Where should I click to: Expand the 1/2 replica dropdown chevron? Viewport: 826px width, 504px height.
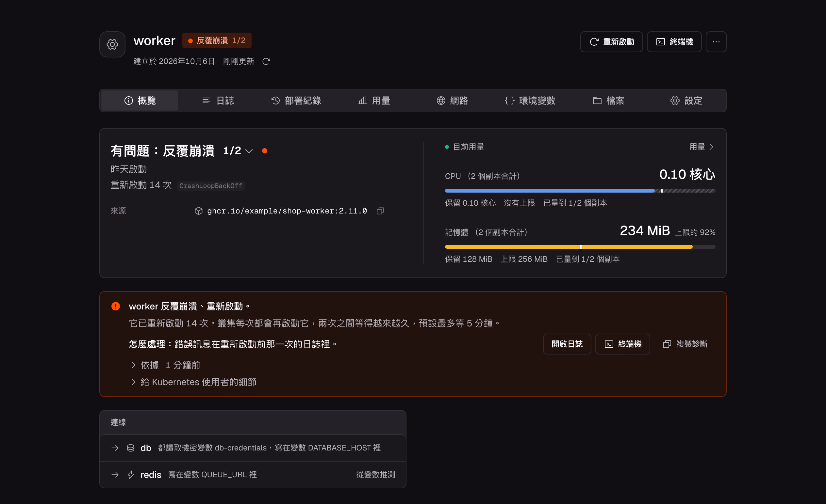point(249,151)
